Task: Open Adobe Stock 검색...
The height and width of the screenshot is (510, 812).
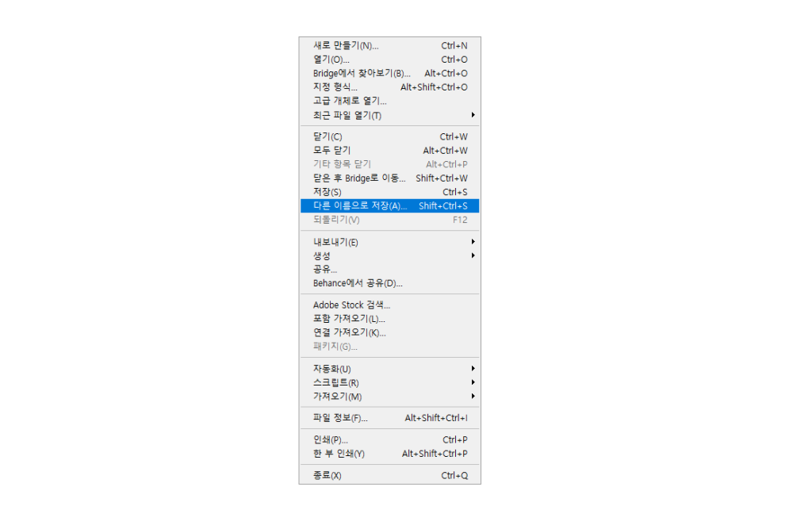Action: coord(389,305)
